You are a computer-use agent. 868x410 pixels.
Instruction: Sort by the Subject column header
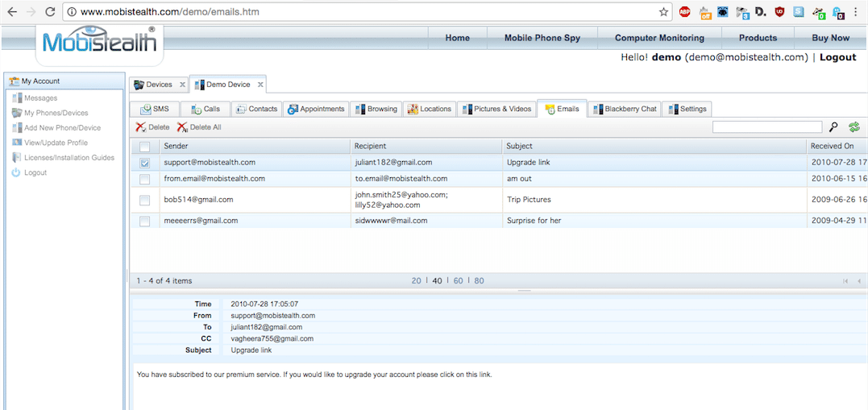654,147
